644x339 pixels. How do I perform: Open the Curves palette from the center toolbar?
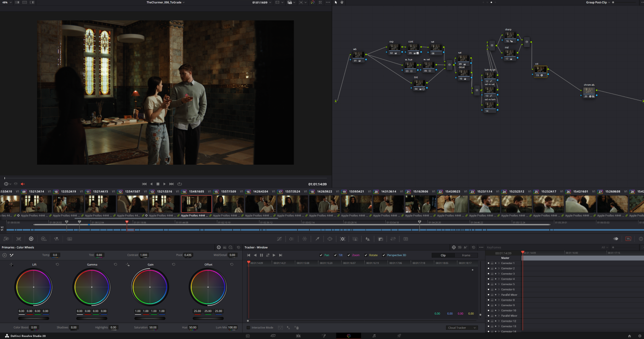point(279,239)
